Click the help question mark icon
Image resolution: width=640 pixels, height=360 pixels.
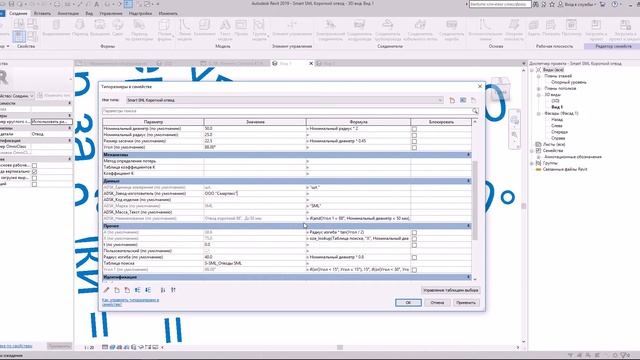(615, 4)
